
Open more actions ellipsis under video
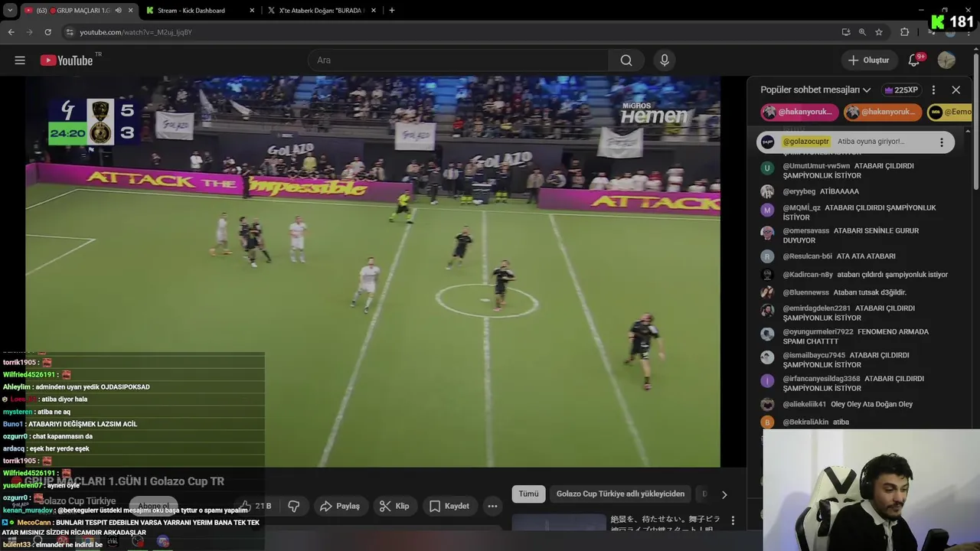[x=492, y=506]
